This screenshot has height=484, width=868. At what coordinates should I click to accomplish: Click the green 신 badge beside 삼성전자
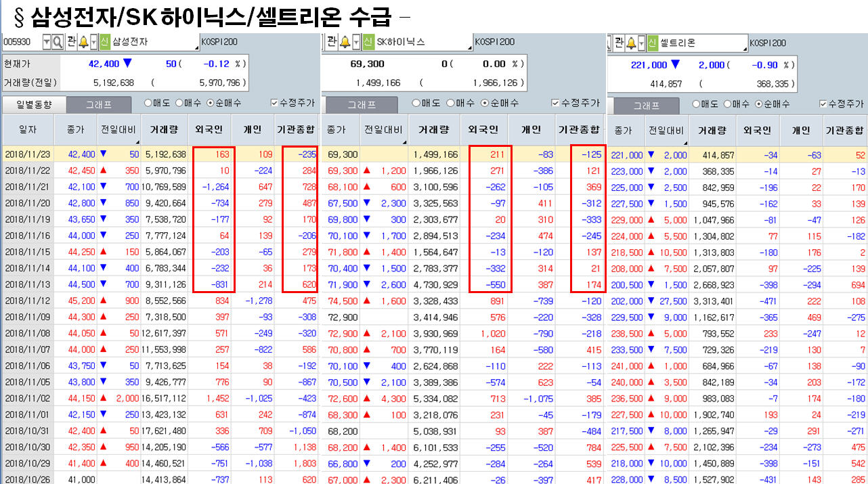pyautogui.click(x=104, y=42)
